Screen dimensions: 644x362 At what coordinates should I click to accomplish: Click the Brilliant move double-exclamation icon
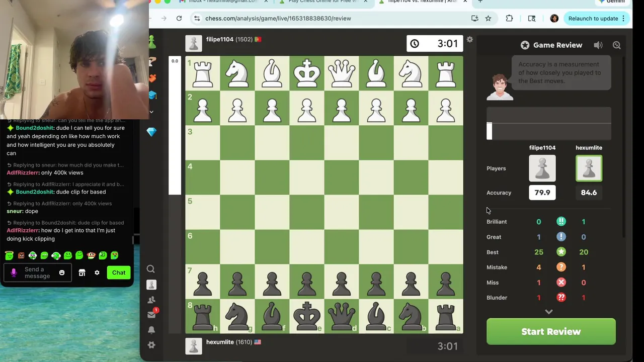point(561,221)
